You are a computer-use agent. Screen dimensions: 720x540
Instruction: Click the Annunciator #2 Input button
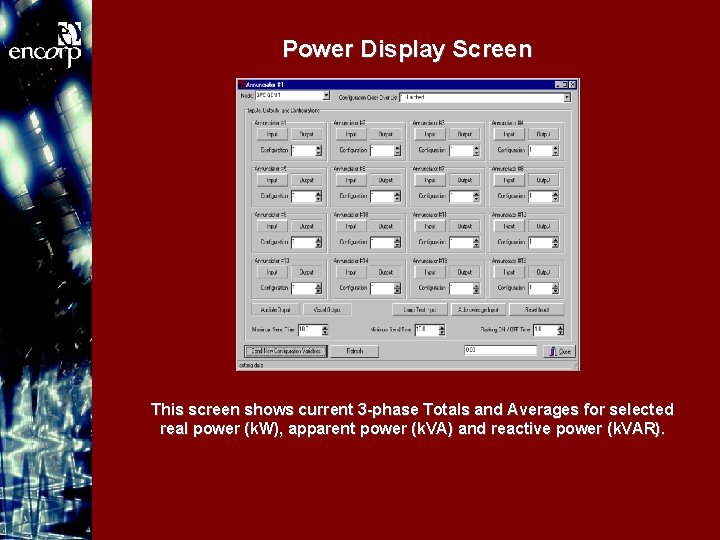(x=351, y=134)
